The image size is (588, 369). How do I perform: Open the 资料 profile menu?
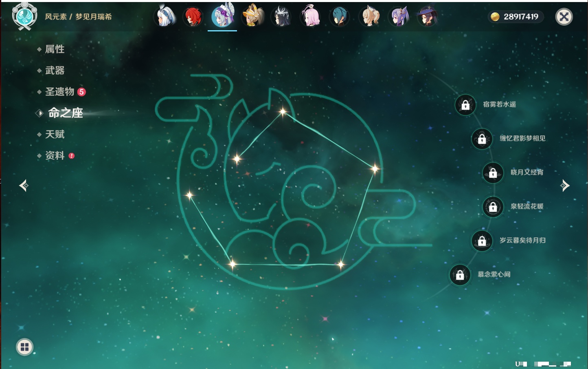click(55, 155)
